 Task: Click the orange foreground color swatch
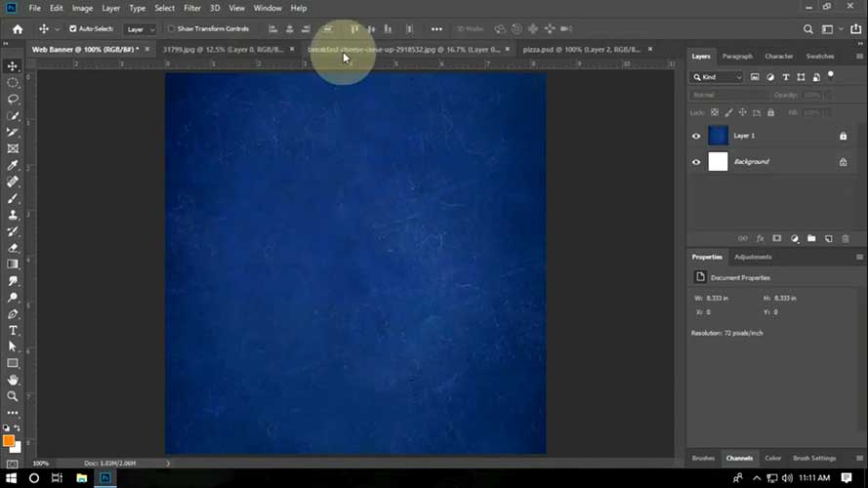tap(9, 440)
